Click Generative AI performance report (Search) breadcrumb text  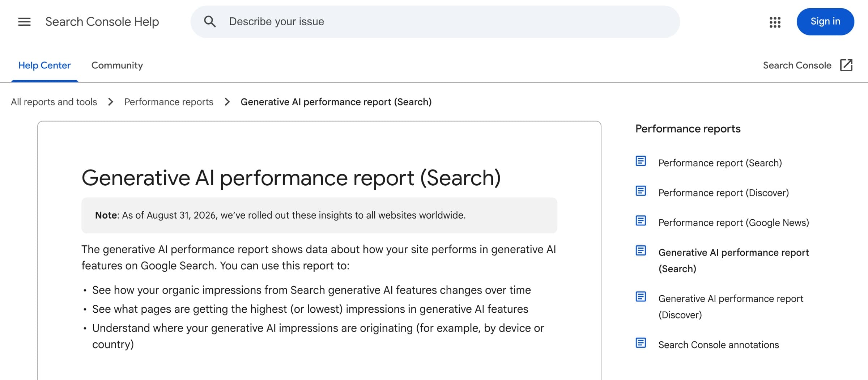[x=336, y=102]
